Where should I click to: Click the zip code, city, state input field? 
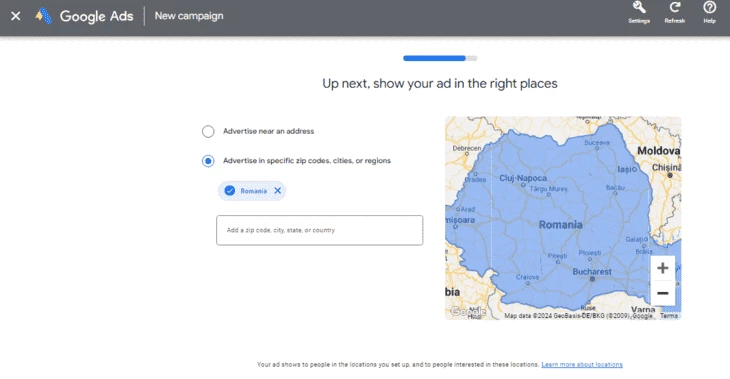tap(319, 230)
